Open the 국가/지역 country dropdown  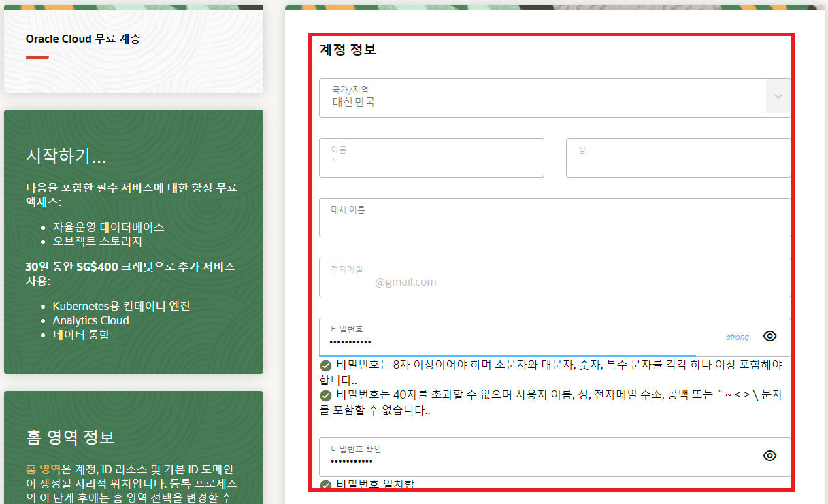[554, 98]
